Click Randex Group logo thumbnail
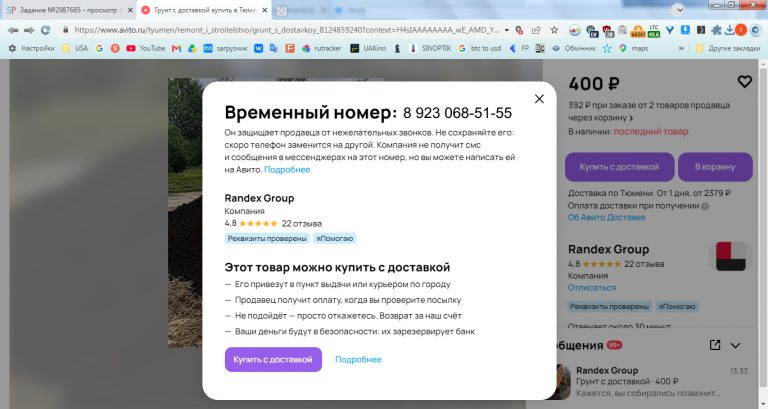768x409 pixels. tap(730, 256)
